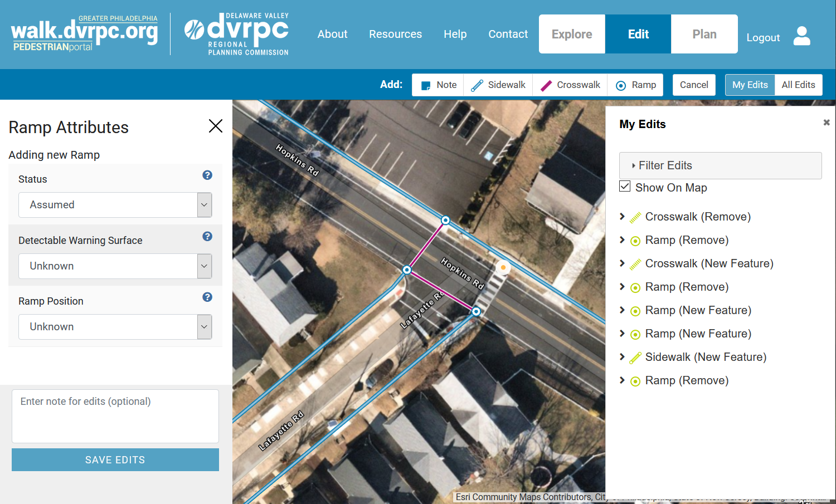Switch to the Explore tab
The image size is (836, 504).
pyautogui.click(x=572, y=34)
